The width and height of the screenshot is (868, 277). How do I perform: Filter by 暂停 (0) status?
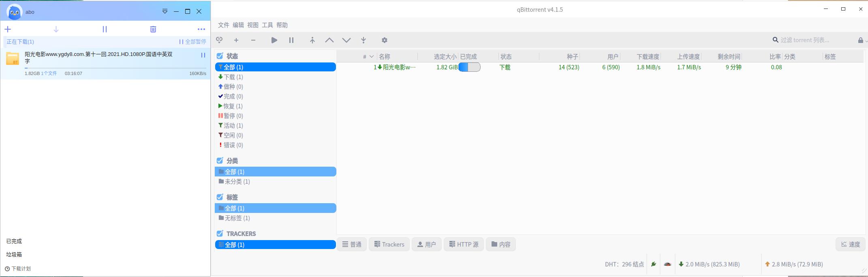tap(276, 116)
